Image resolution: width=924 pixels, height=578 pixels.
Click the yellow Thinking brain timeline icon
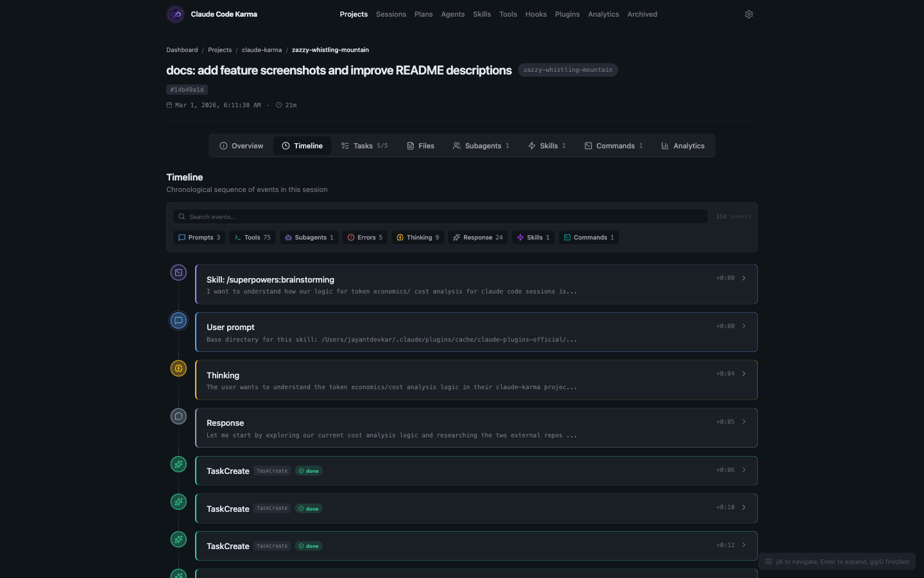coord(178,368)
